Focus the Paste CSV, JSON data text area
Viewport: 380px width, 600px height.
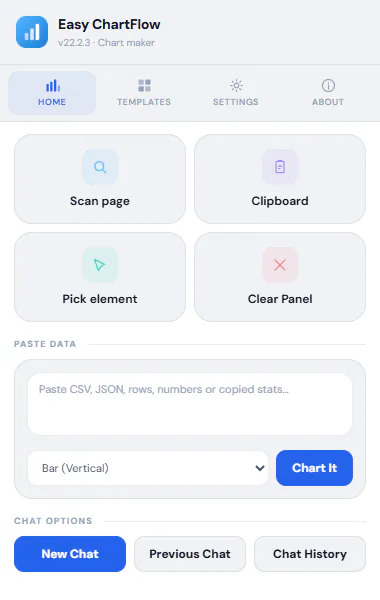[190, 404]
